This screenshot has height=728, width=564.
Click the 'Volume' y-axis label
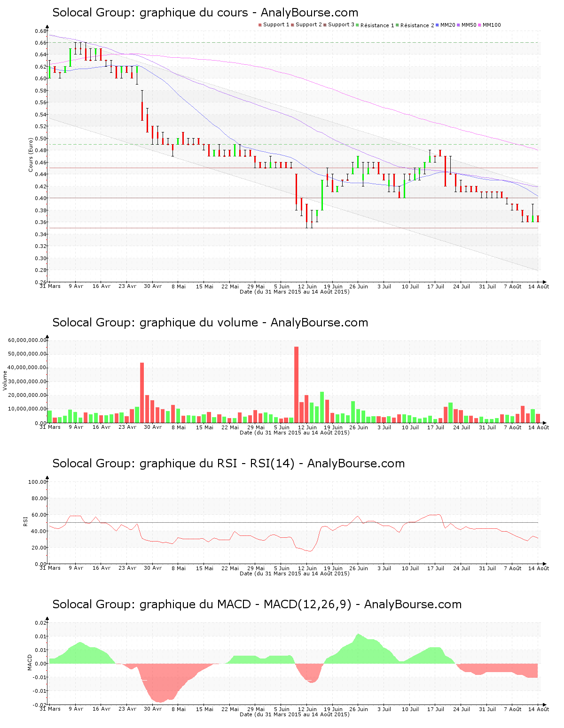pyautogui.click(x=5, y=380)
